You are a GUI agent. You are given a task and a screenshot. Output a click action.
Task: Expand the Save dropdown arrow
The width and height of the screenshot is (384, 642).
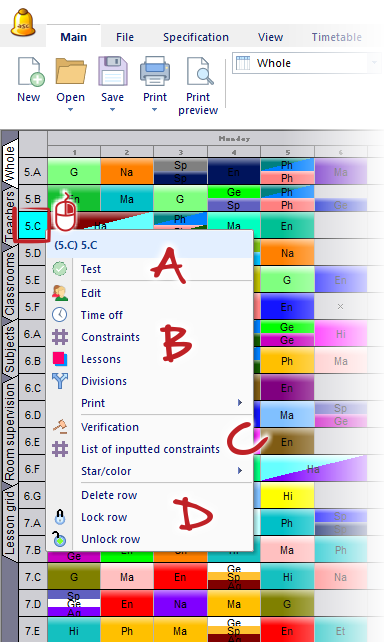pyautogui.click(x=113, y=109)
